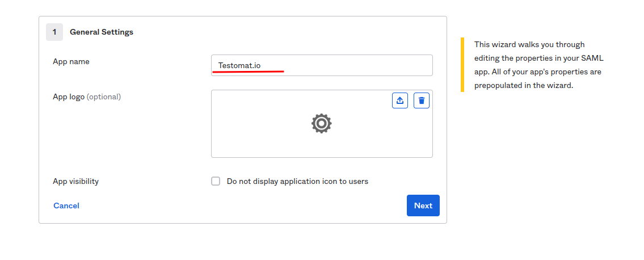
Task: Click the upload logo icon
Action: 400,100
